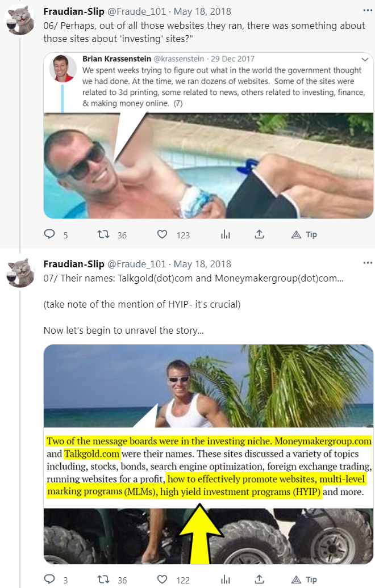375x588 pixels.
Task: Open Fraudian-Slip profile name on 06/ tweet
Action: coord(74,11)
